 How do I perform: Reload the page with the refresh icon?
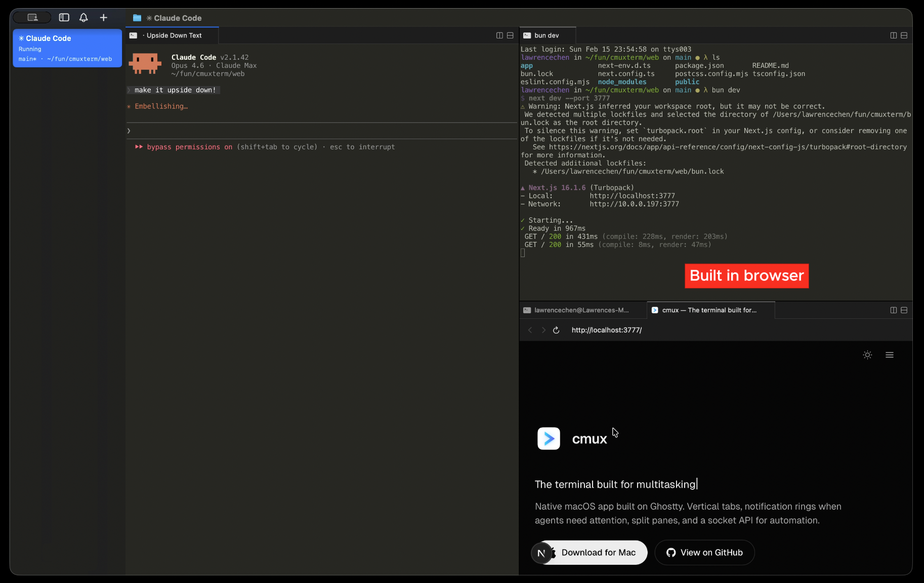pyautogui.click(x=556, y=330)
